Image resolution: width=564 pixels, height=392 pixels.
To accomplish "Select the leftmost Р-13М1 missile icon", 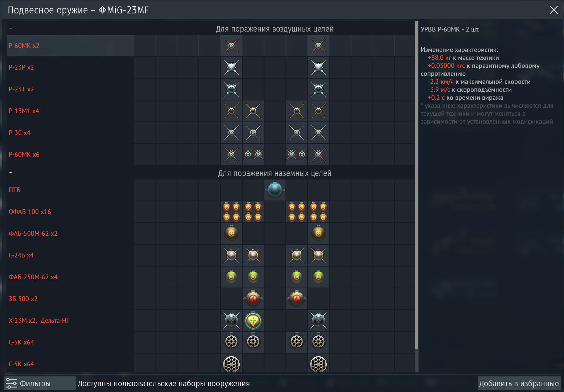I will point(231,111).
